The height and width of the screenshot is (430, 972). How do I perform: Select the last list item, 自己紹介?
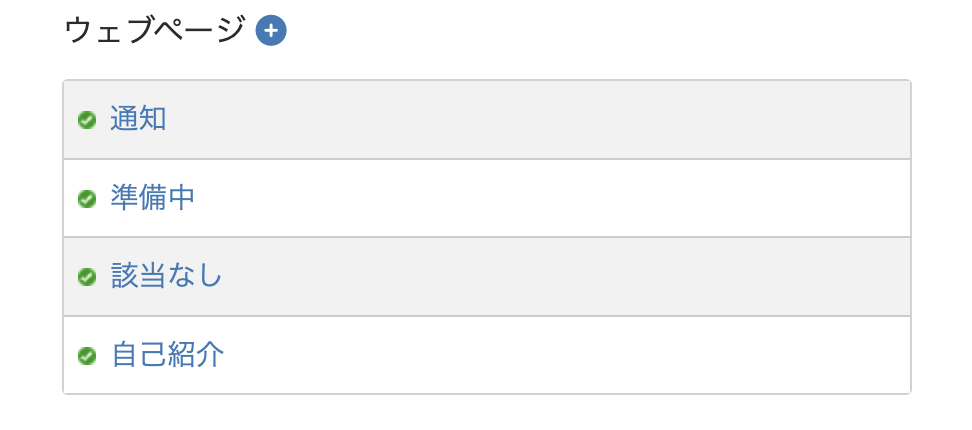167,355
